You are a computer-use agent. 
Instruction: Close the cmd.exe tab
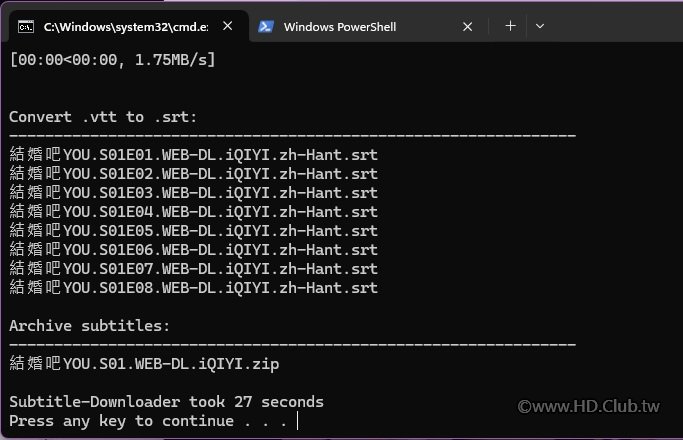[x=228, y=27]
